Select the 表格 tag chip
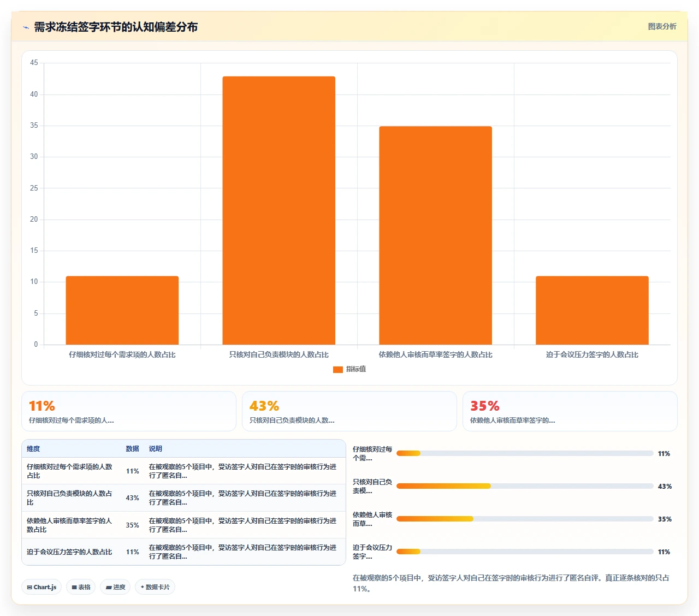The image size is (699, 616). [x=81, y=587]
